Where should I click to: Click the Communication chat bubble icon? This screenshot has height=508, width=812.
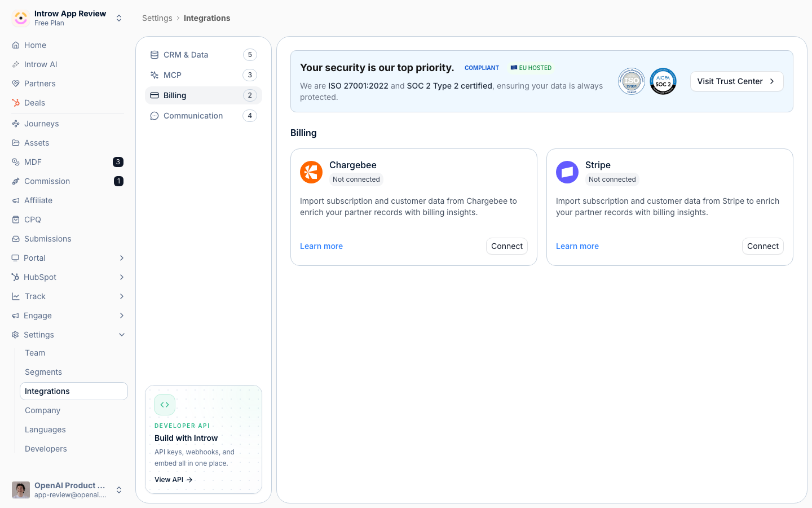pos(155,116)
